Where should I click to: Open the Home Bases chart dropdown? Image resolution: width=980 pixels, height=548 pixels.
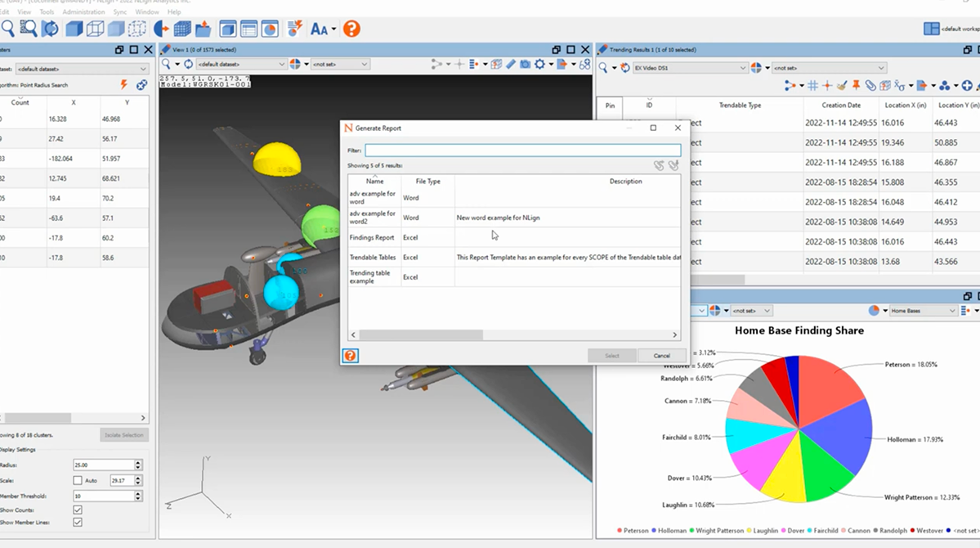pyautogui.click(x=923, y=310)
